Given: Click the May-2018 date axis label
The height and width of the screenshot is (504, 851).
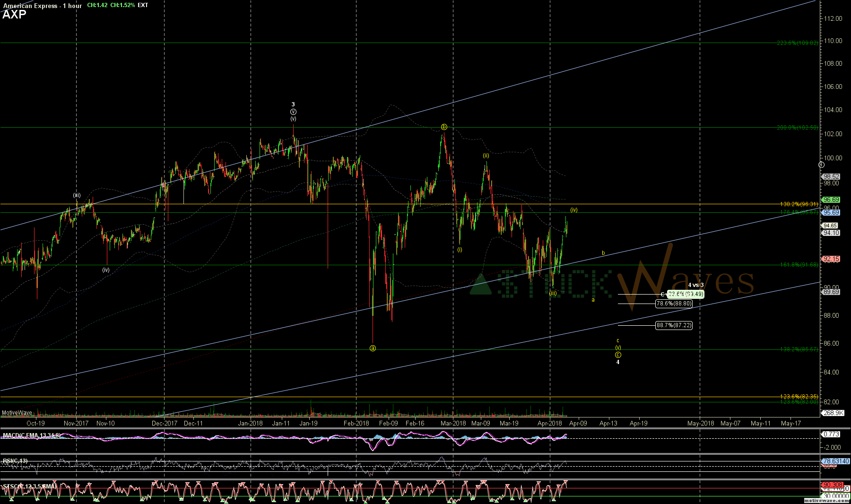Looking at the screenshot, I should (700, 423).
